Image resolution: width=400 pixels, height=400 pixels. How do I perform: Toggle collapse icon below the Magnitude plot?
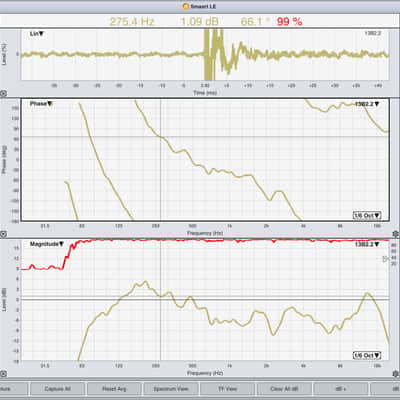tap(3, 374)
